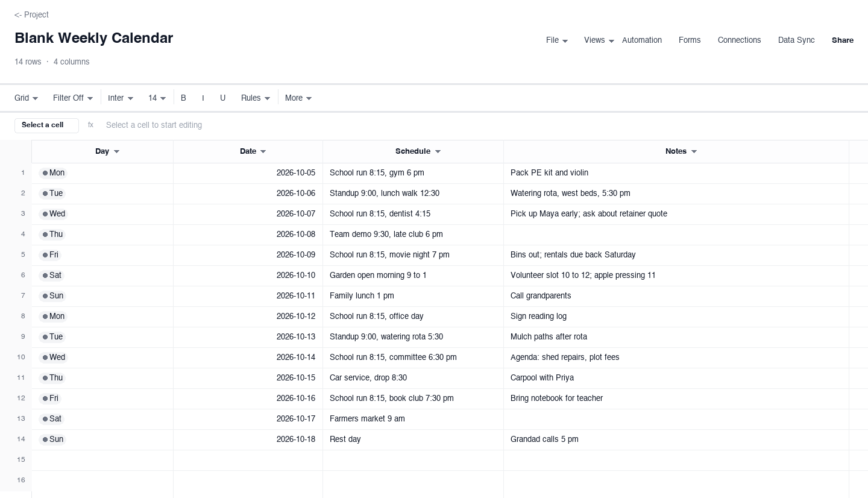
Task: Open the Schedule column header menu
Action: click(438, 151)
